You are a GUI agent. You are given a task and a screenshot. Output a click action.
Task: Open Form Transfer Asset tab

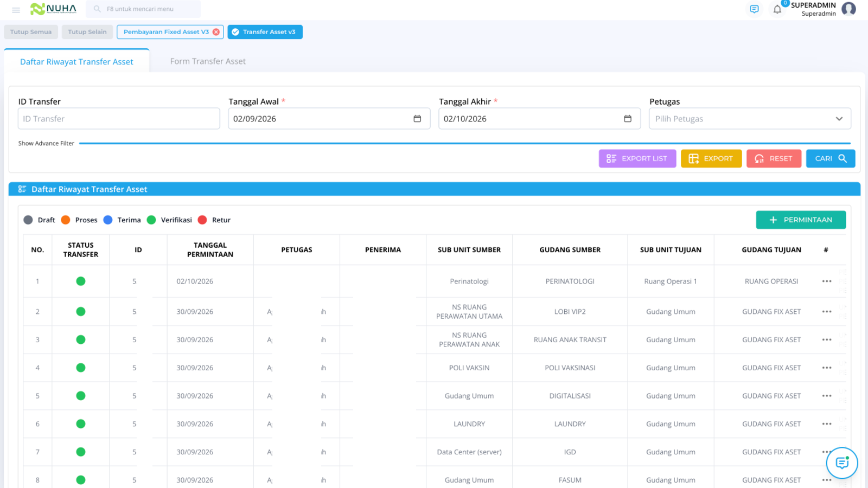(x=208, y=61)
